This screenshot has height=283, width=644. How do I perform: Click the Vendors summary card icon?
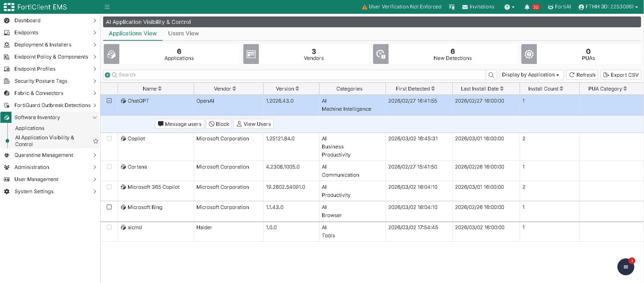[x=251, y=54]
